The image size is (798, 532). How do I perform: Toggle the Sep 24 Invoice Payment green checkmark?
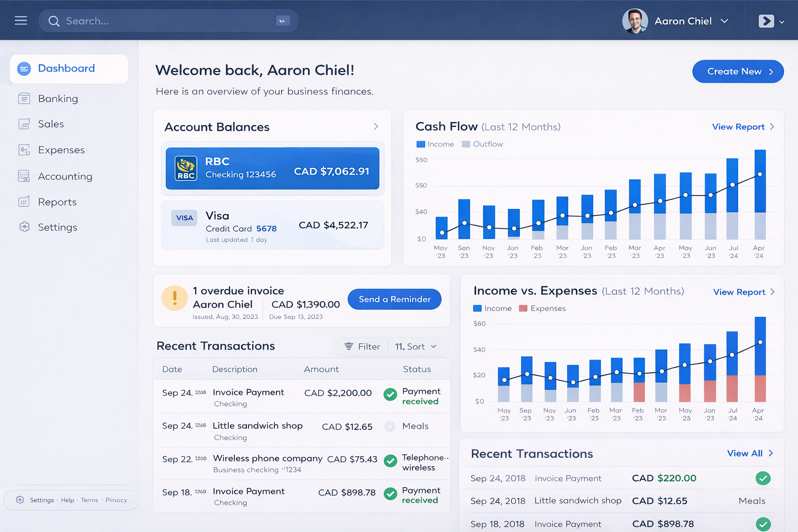[390, 394]
